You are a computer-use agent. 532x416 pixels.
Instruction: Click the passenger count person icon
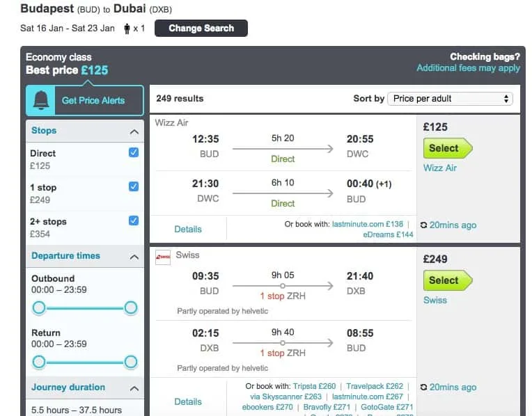tap(127, 29)
